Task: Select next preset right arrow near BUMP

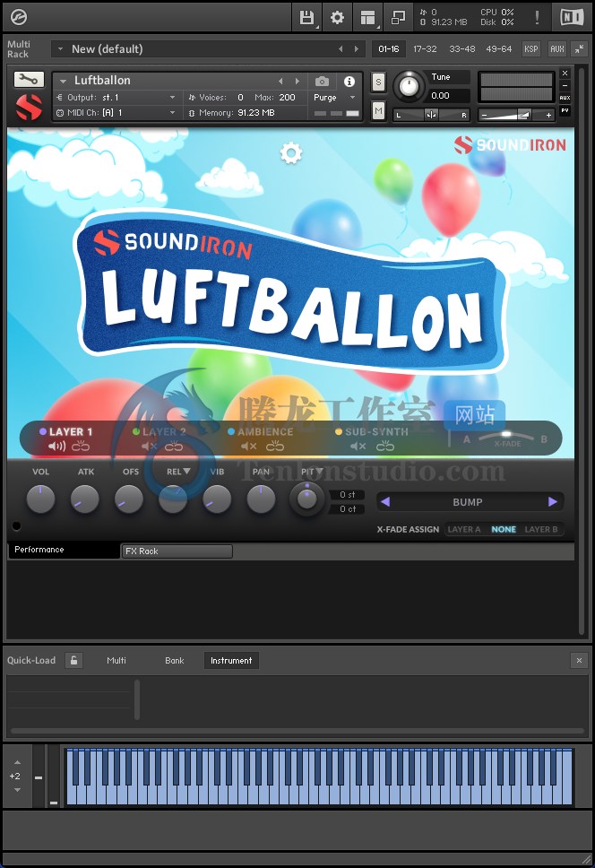Action: [552, 501]
